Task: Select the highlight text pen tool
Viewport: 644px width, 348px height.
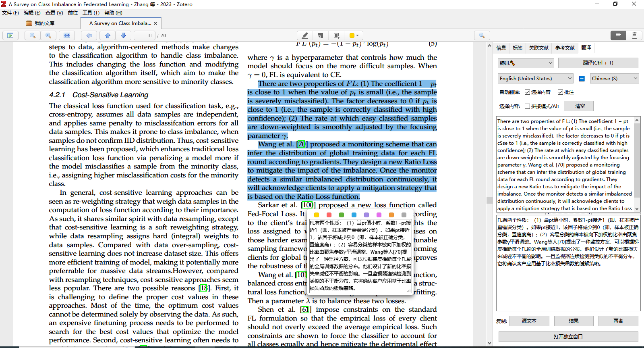Action: [x=305, y=35]
